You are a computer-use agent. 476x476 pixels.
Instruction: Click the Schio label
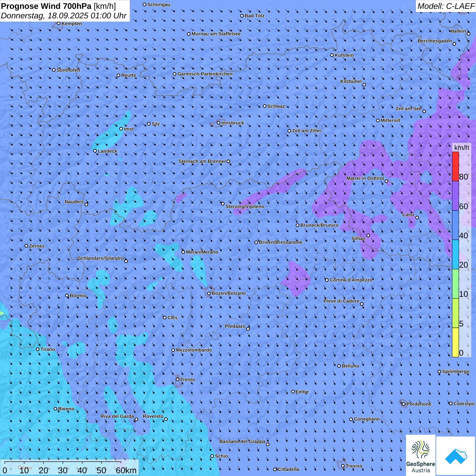point(221,456)
